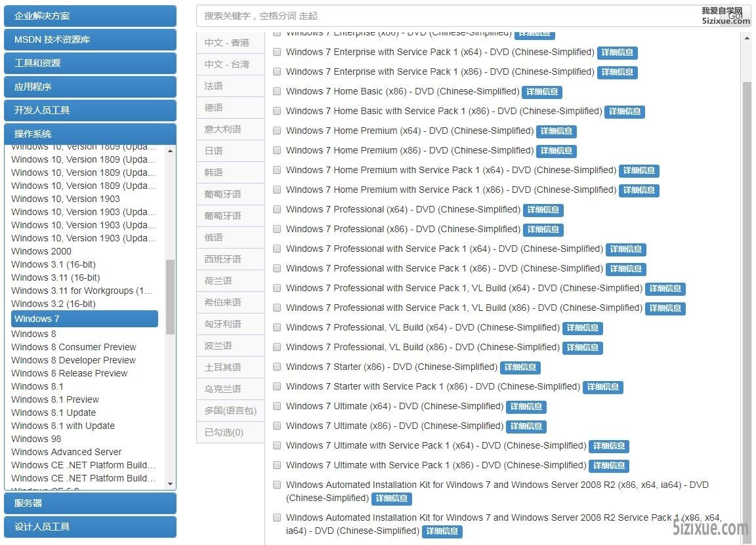View 详细信息 for Windows 7 Ultimate (x86) DVD
Viewport: 756px width, 545px height.
pyautogui.click(x=526, y=426)
